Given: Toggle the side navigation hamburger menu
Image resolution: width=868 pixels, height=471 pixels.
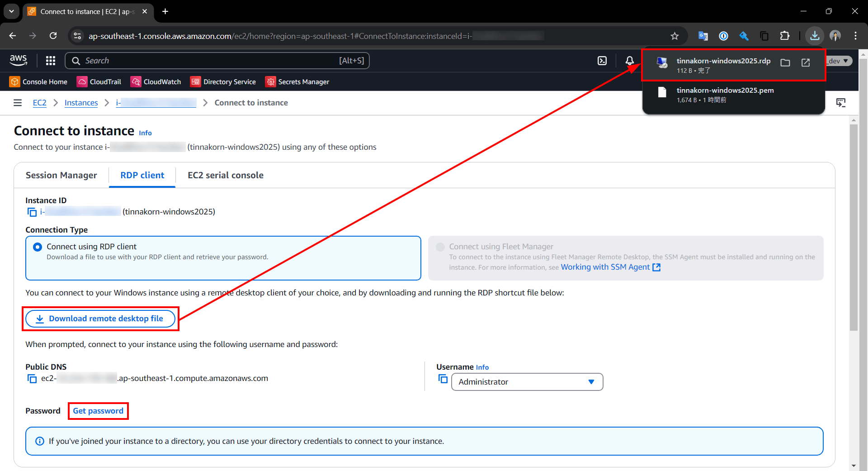Looking at the screenshot, I should click(18, 103).
